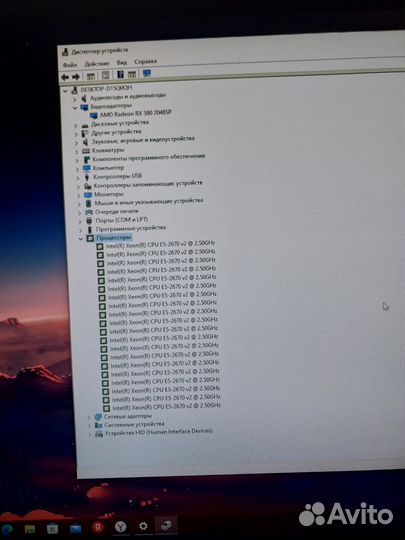Collapse the Процессоры category
Viewport: 405px width, 540px height.
[x=81, y=238]
